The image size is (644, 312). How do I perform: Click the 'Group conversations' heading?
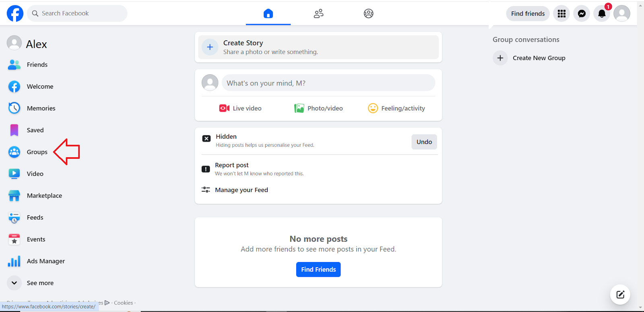click(526, 40)
